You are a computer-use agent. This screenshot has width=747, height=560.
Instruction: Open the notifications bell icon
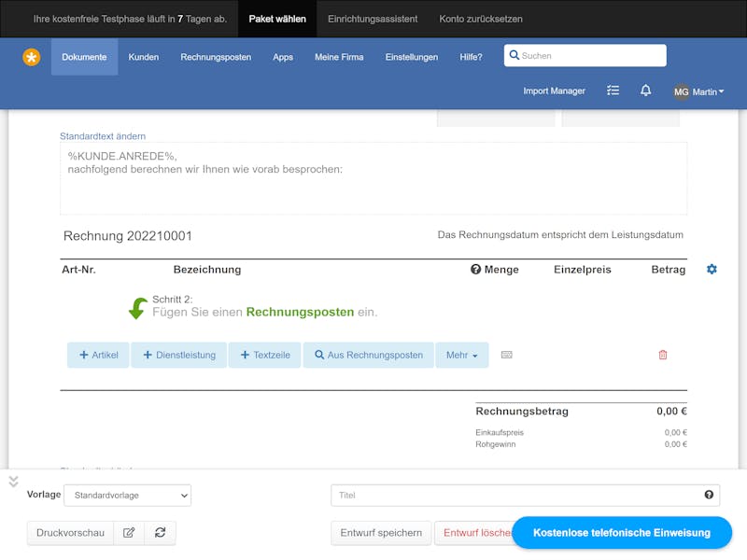(x=645, y=91)
